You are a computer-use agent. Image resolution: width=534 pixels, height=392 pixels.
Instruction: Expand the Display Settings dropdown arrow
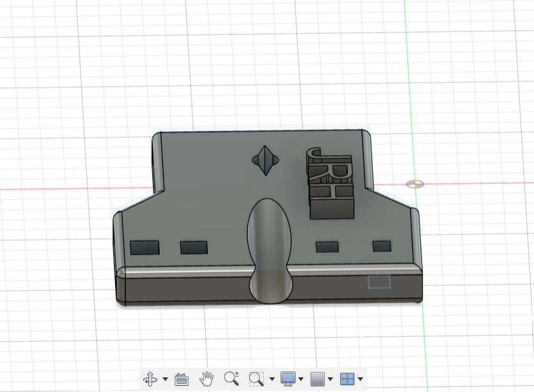point(301,379)
